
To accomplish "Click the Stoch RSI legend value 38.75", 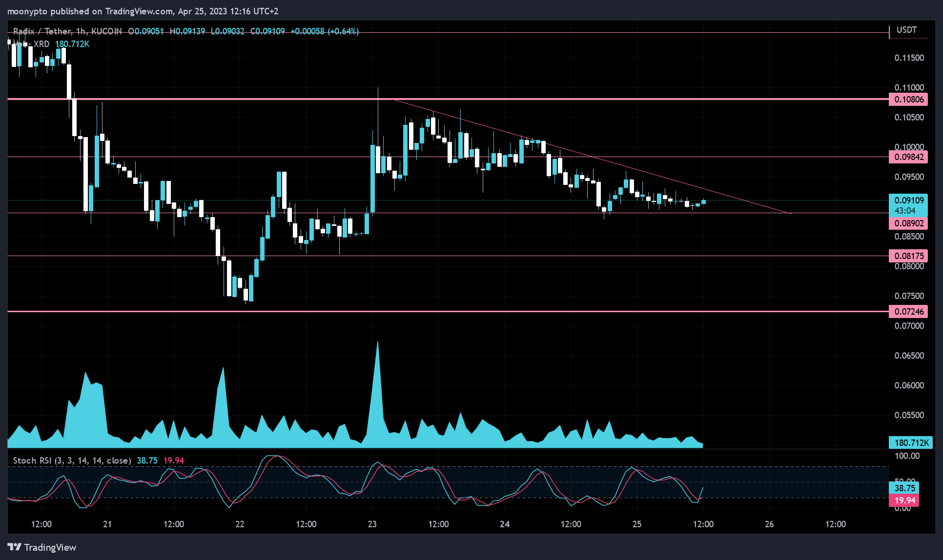I will click(x=147, y=460).
